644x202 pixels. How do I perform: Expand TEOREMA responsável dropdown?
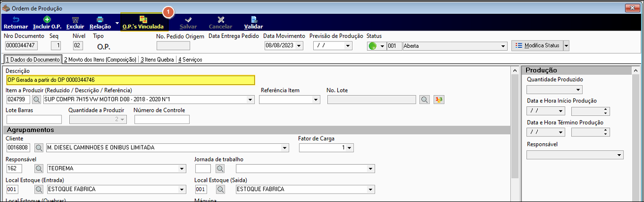click(x=182, y=168)
